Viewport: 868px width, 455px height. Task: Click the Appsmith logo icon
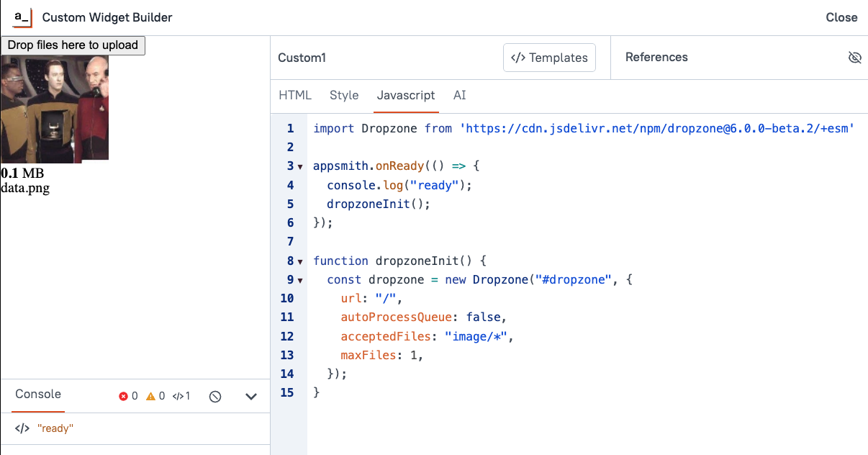tap(20, 17)
